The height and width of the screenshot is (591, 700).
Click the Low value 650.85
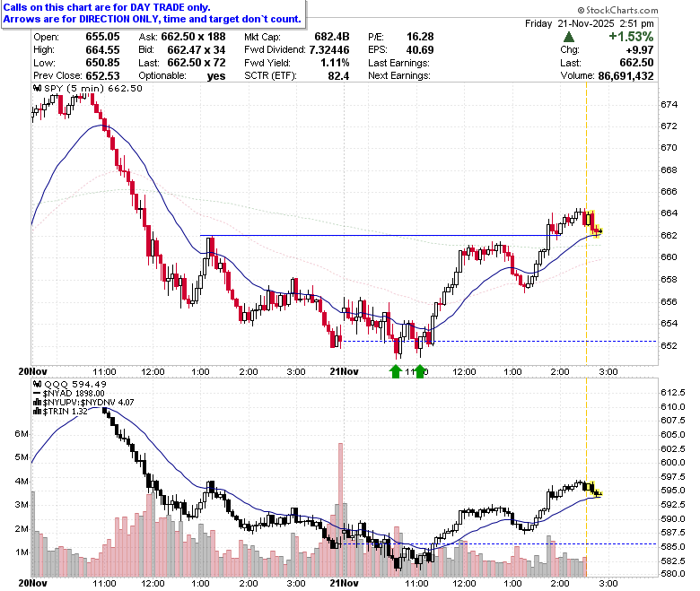(102, 63)
